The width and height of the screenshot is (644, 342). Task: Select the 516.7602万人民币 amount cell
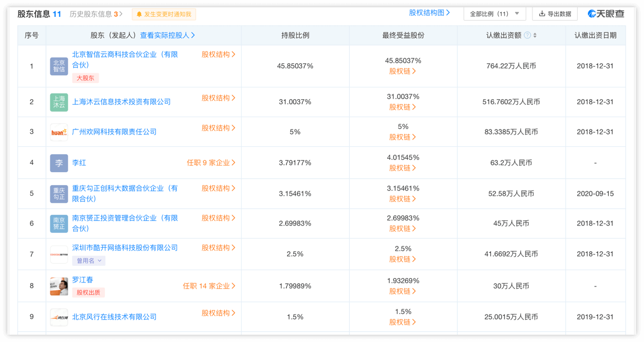click(x=511, y=101)
